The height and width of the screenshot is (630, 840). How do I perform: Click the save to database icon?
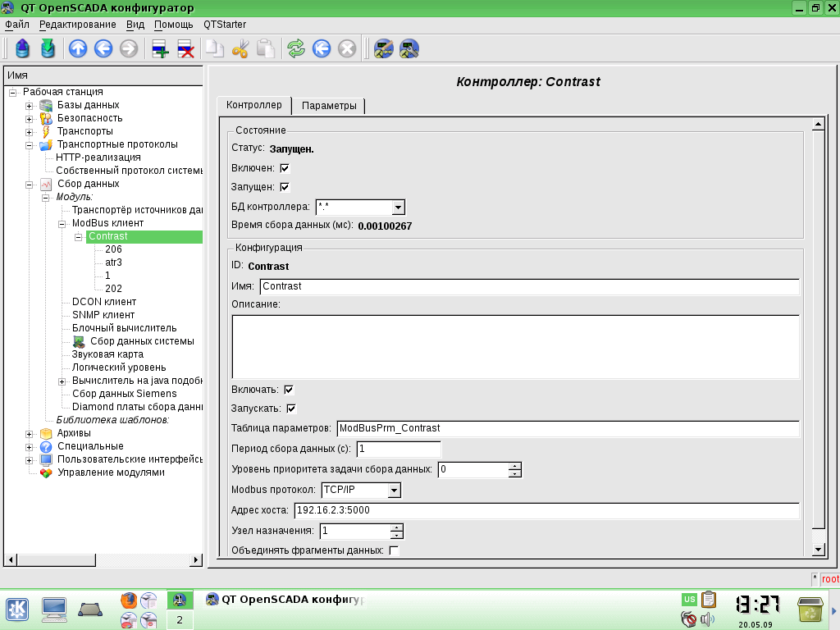[48, 49]
